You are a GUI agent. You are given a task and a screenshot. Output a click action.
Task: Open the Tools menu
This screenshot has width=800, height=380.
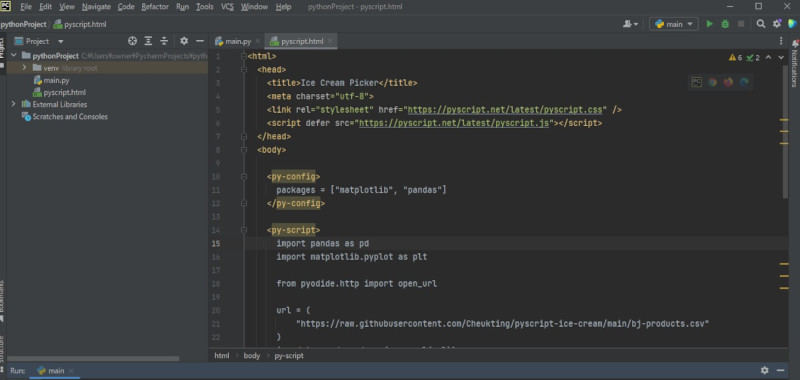click(205, 7)
